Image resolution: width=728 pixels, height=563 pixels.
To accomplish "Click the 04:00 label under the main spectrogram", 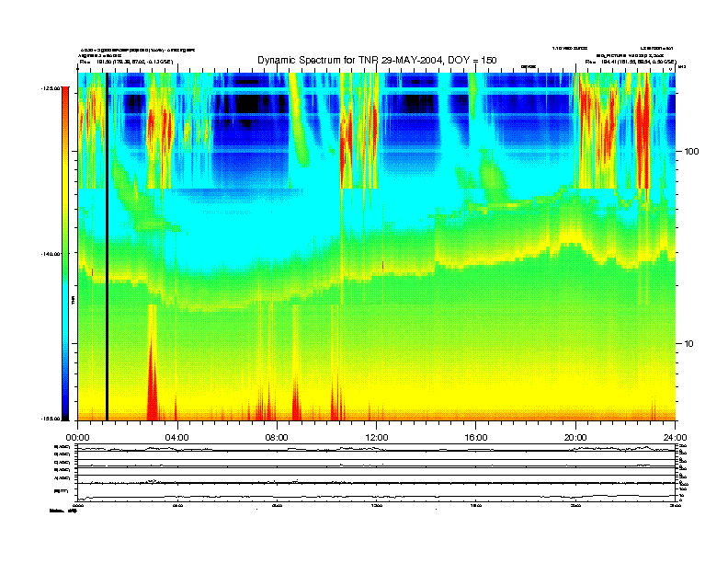I will click(177, 438).
